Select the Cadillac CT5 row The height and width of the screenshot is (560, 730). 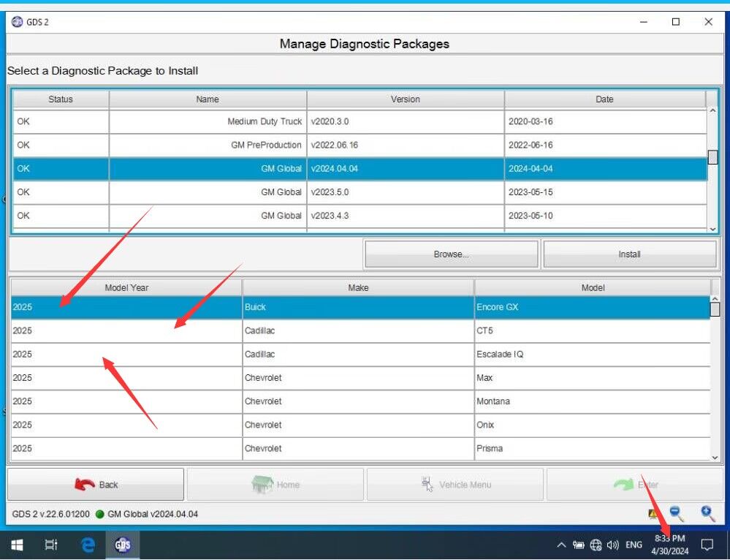(x=360, y=330)
